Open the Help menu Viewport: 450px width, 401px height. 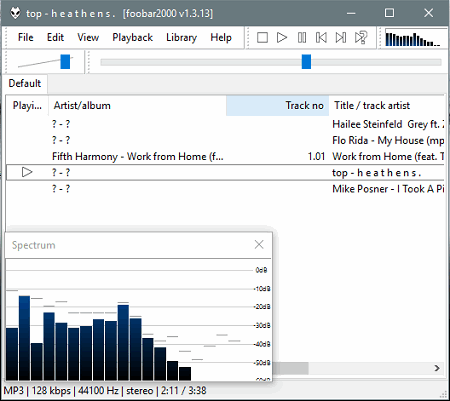(x=221, y=37)
